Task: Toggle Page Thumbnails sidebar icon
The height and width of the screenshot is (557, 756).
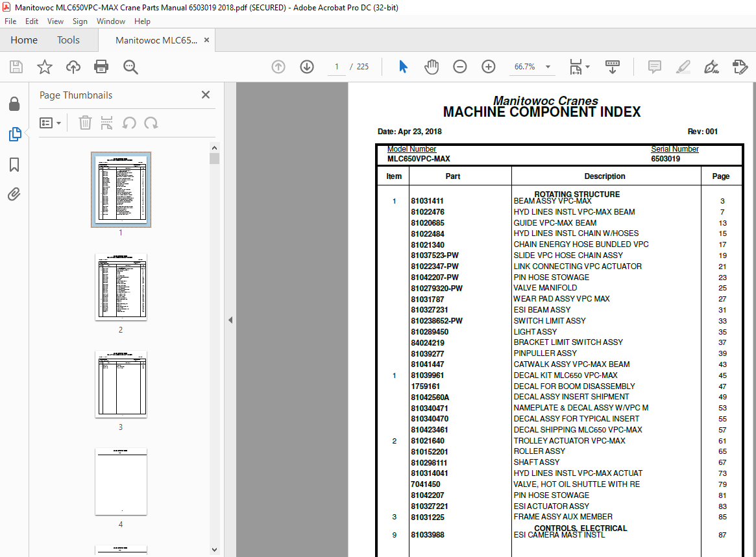Action: (x=15, y=134)
